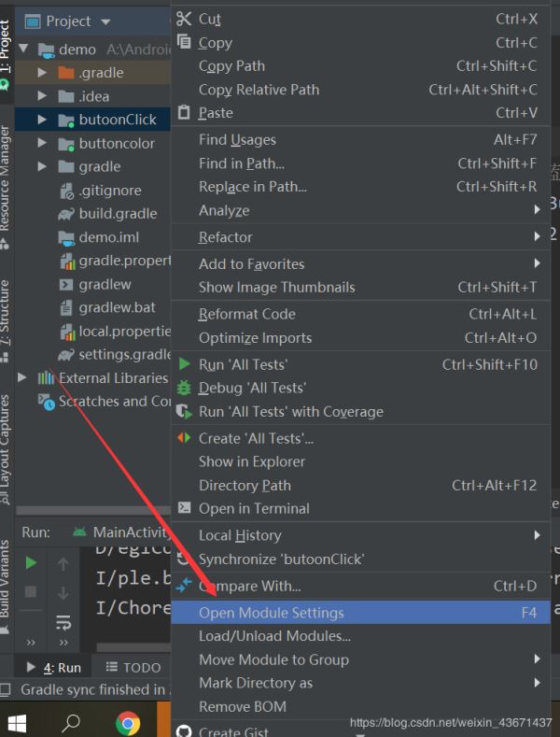Click the green Rerun button in the Run panel

(x=31, y=563)
